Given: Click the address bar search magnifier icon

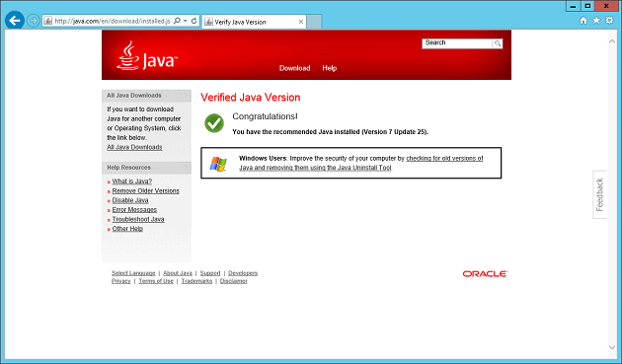Looking at the screenshot, I should click(x=177, y=21).
